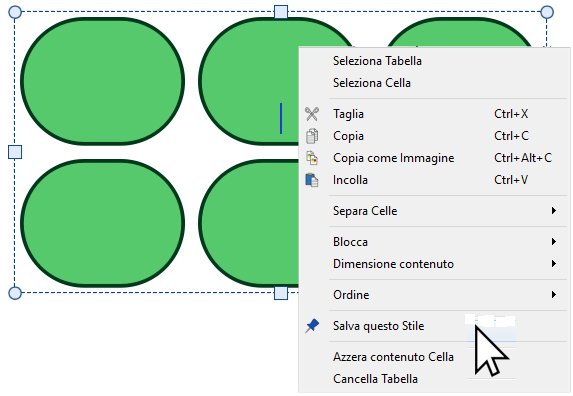This screenshot has height=396, width=573.
Task: Click the bottom-left green rounded cell
Action: tap(102, 223)
